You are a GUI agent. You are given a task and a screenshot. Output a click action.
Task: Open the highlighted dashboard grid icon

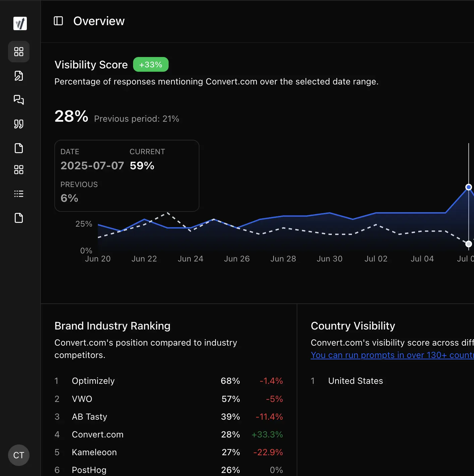point(19,52)
